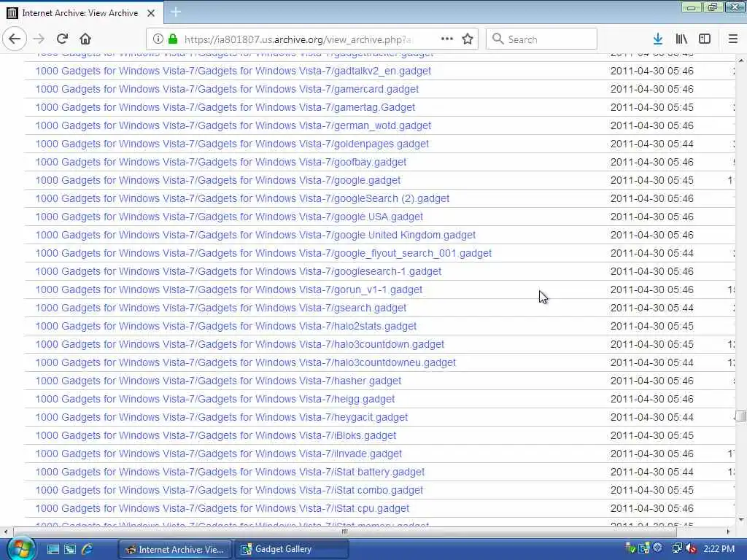Click horizontal scrollbar left arrow
Screen dimensions: 747x560
point(5,532)
